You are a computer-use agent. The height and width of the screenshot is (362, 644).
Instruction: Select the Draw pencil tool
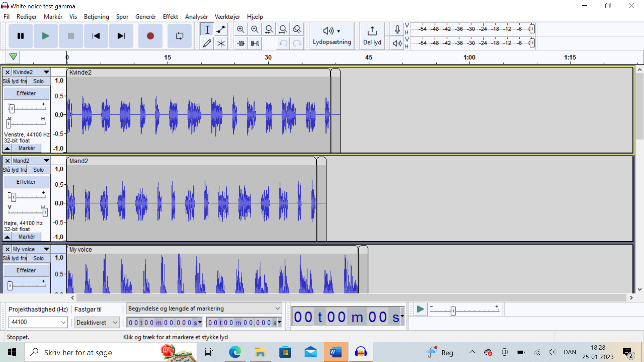point(207,43)
